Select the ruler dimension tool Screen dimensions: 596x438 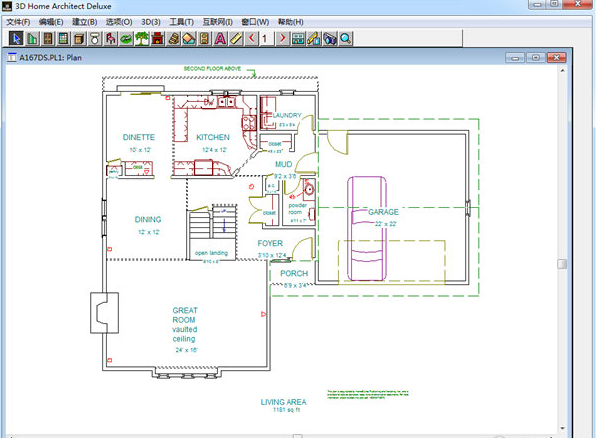[236, 38]
